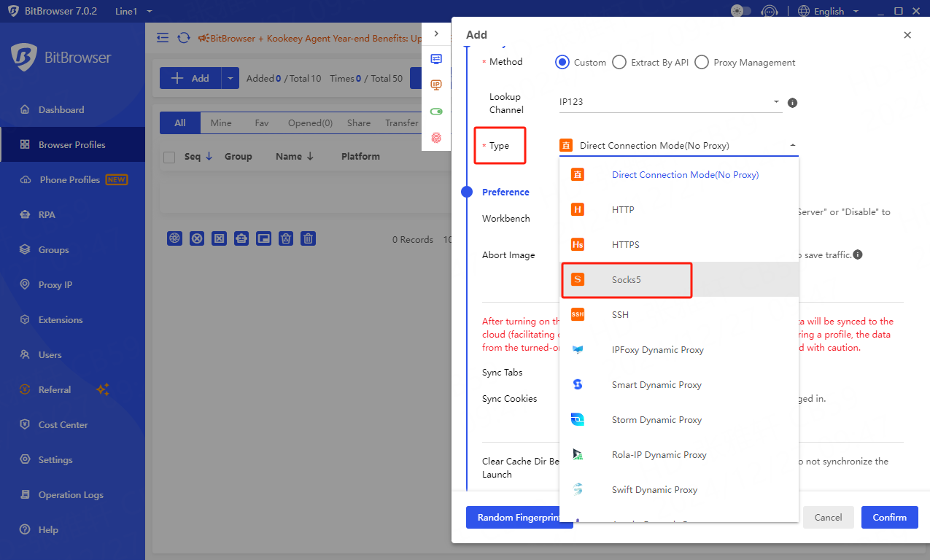Open the Lookup Channel IP123 dropdown

pyautogui.click(x=670, y=102)
